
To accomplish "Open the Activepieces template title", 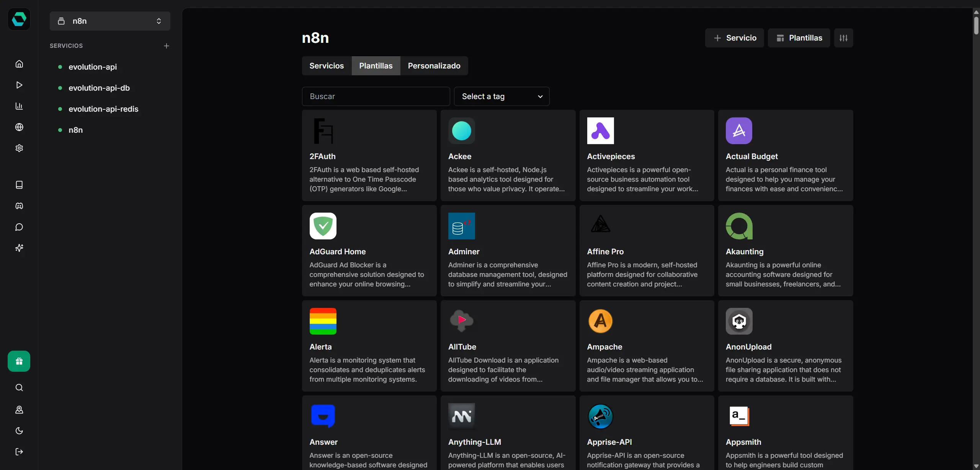I will (611, 156).
